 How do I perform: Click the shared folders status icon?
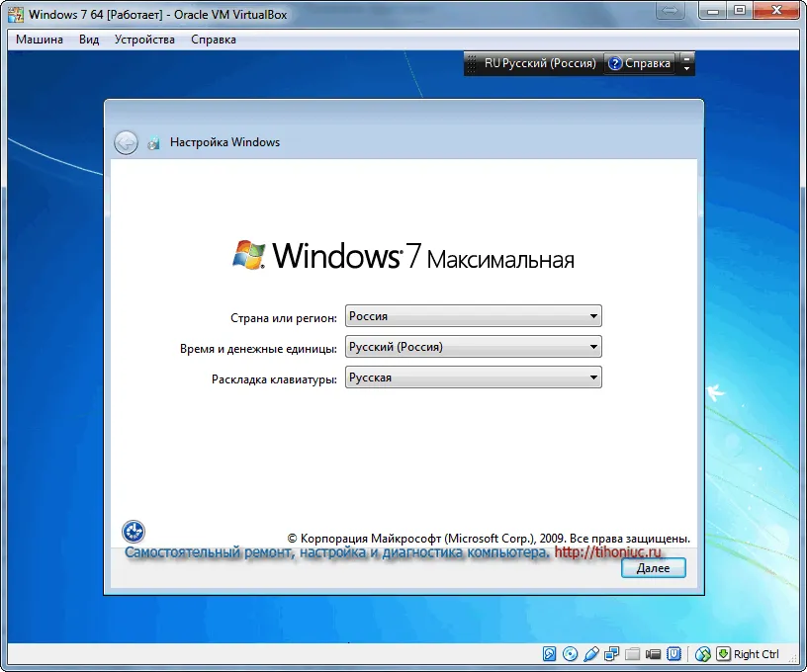coord(633,654)
